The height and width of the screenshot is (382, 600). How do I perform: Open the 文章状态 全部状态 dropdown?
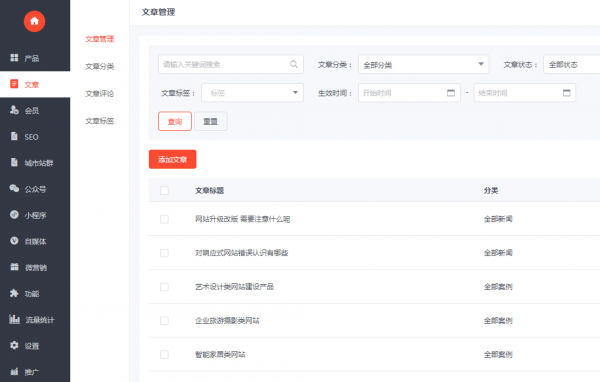(x=572, y=64)
